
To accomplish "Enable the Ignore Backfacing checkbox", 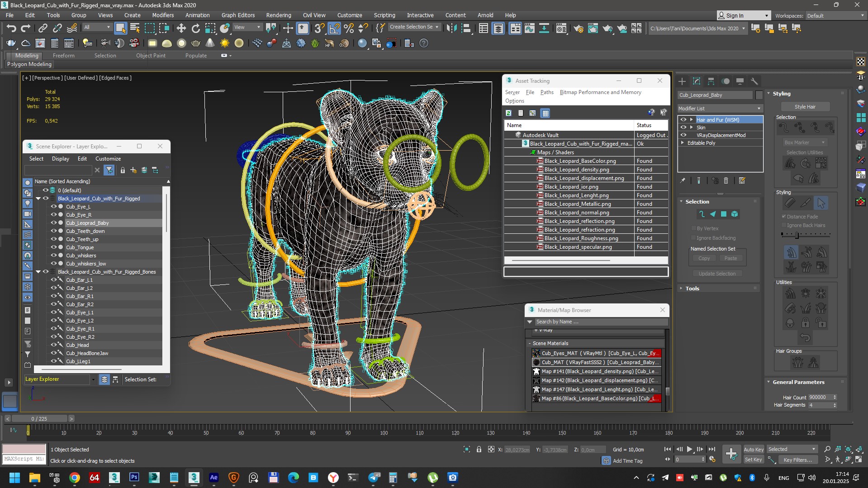I will click(x=693, y=238).
